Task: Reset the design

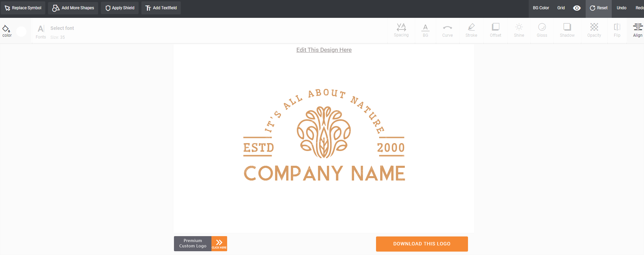Action: click(x=599, y=8)
